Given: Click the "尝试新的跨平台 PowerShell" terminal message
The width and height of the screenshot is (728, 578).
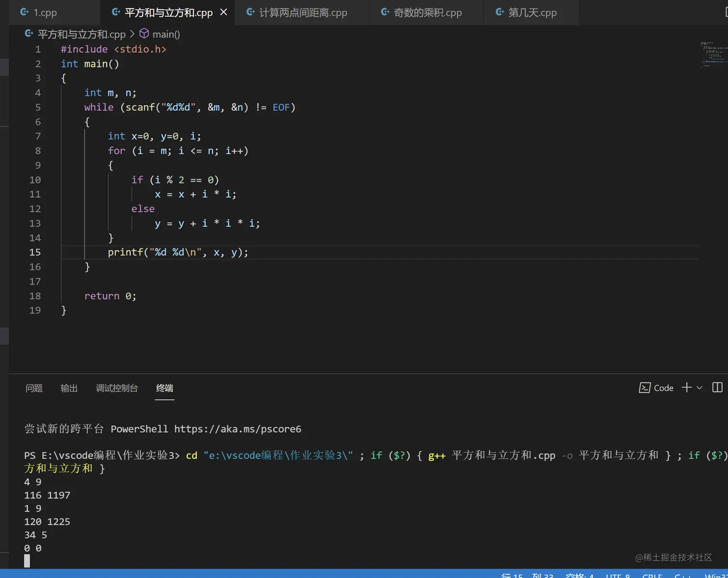Looking at the screenshot, I should click(96, 429).
